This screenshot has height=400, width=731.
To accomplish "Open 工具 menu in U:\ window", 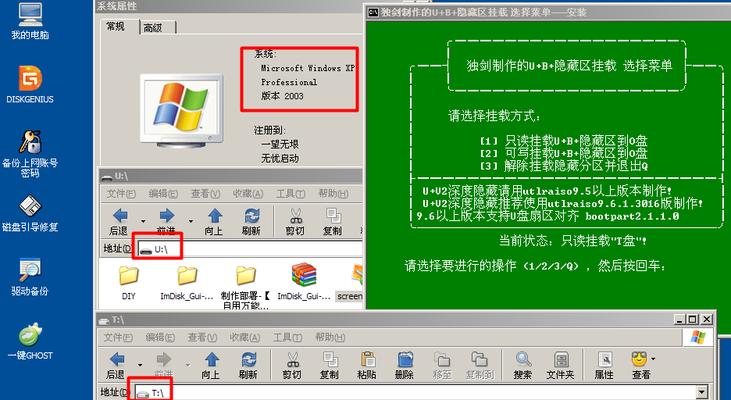I will tap(290, 193).
